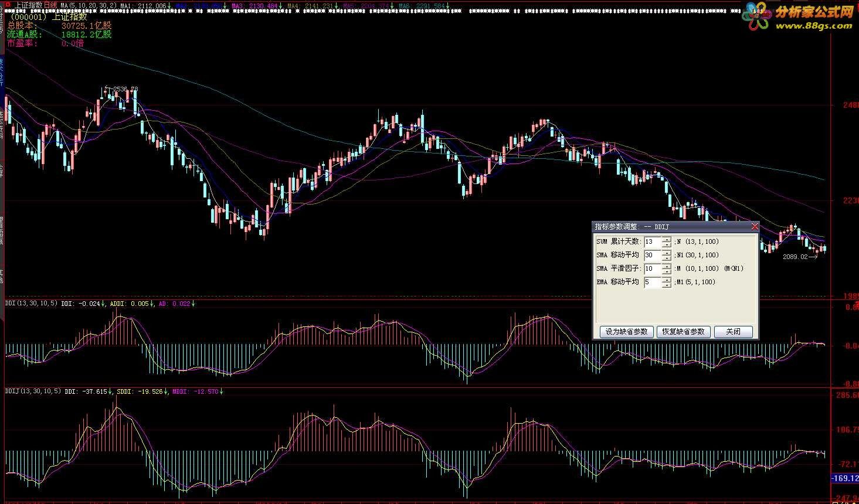
Task: Click the 关闭 button in the dialog
Action: point(733,332)
